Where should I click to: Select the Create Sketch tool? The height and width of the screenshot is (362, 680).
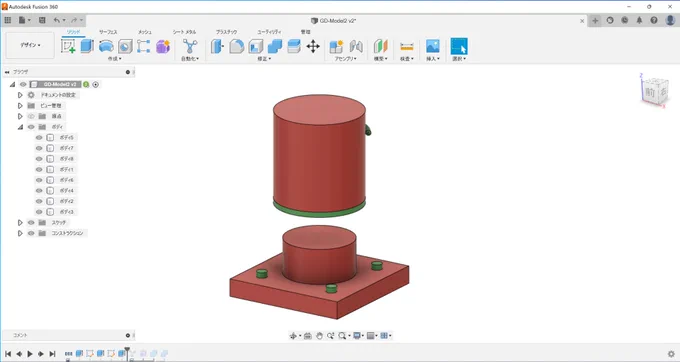[68, 46]
